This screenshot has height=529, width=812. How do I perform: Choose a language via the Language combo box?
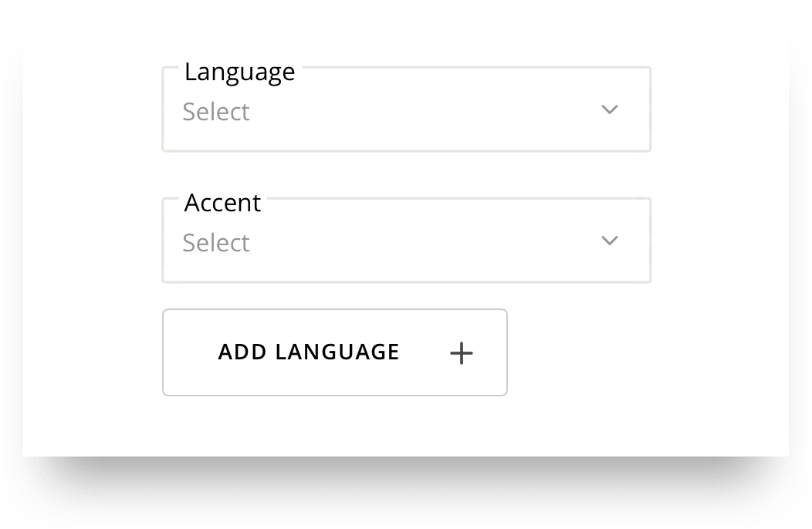coord(406,110)
